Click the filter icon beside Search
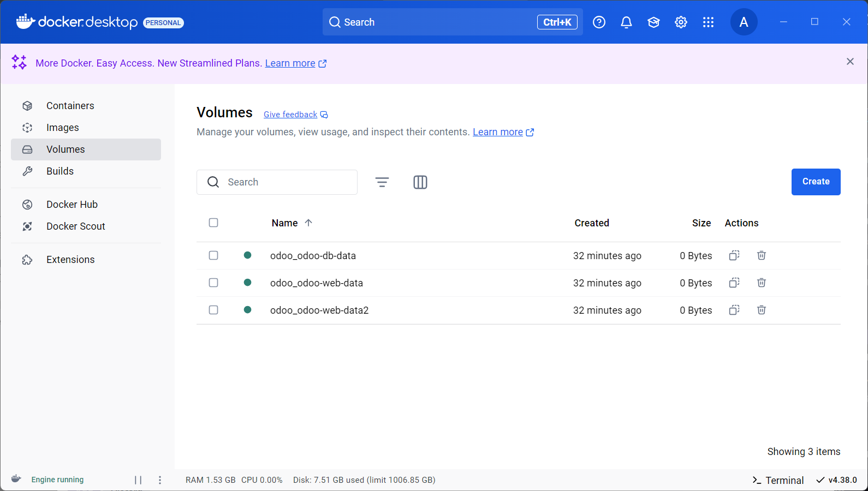Viewport: 868px width, 491px height. pyautogui.click(x=382, y=182)
